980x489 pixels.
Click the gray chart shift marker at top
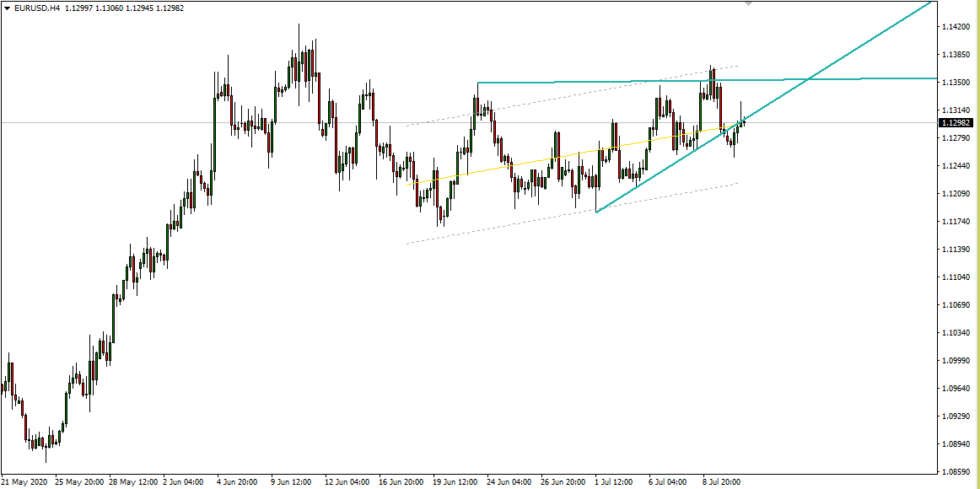click(747, 4)
